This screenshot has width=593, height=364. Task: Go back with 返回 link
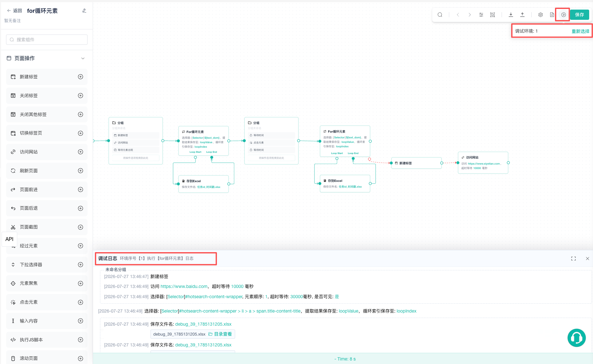(14, 11)
